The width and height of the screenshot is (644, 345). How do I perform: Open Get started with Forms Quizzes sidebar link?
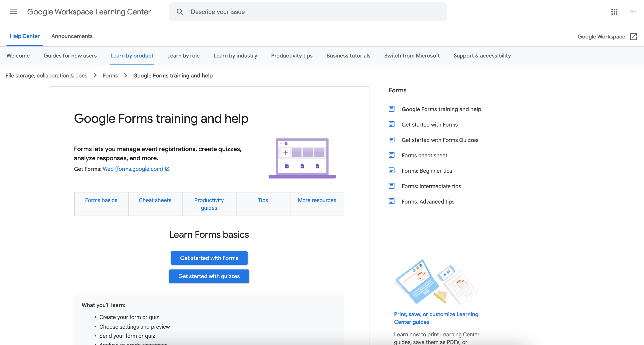440,140
